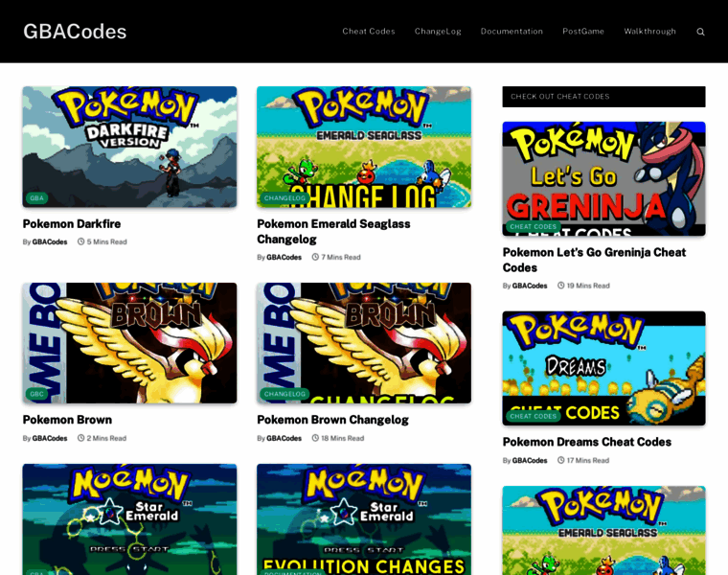728x575 pixels.
Task: Open the Walkthrough menu link
Action: [x=649, y=32]
